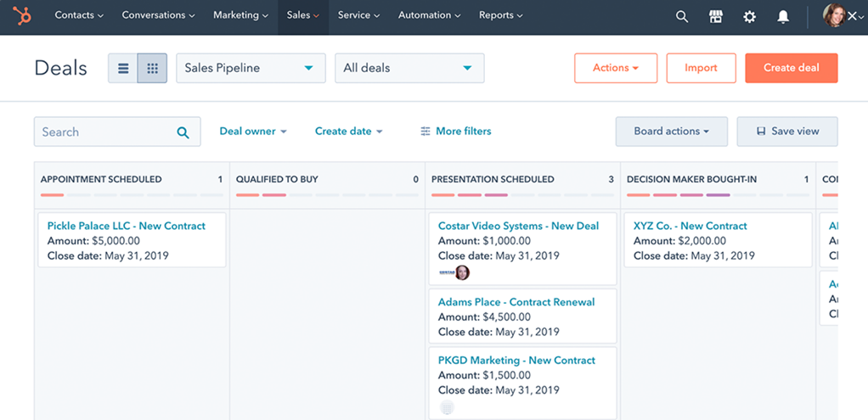Expand the Deal owner filter

pos(253,132)
